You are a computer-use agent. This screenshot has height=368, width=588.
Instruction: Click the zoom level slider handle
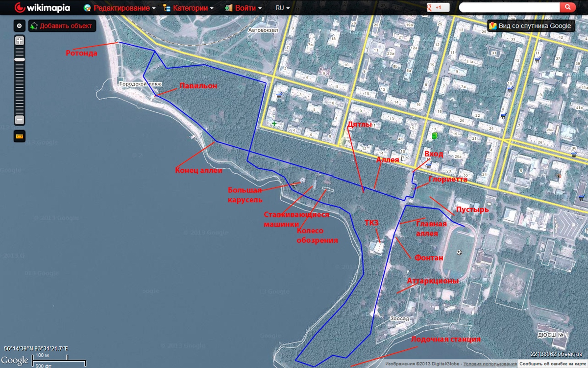20,59
